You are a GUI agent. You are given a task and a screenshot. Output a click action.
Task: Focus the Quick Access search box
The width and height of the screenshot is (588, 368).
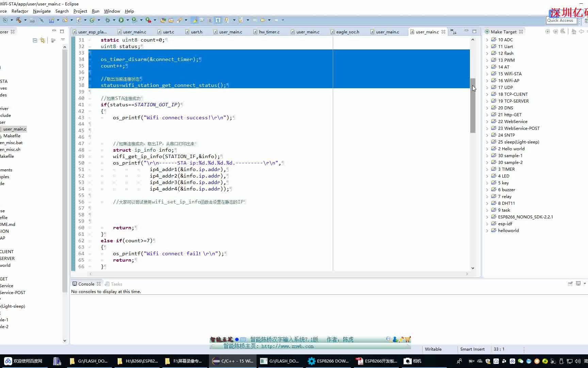point(560,20)
